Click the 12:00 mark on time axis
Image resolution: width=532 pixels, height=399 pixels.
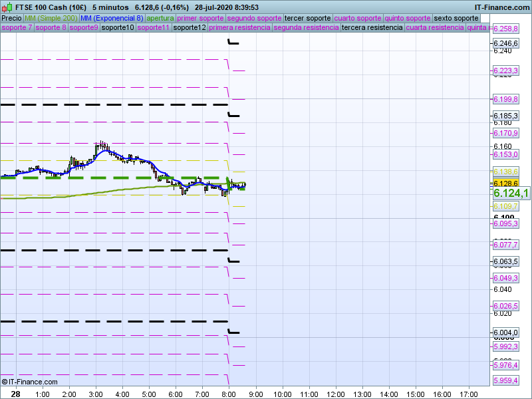(335, 394)
